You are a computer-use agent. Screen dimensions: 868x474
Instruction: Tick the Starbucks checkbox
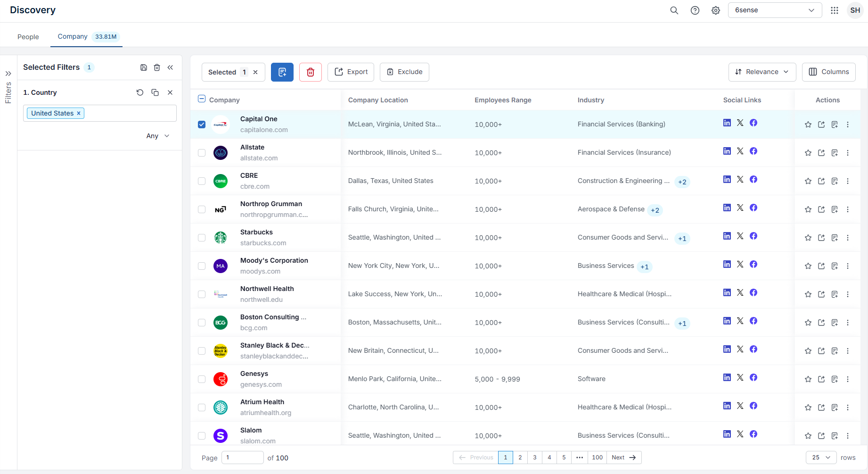point(202,238)
